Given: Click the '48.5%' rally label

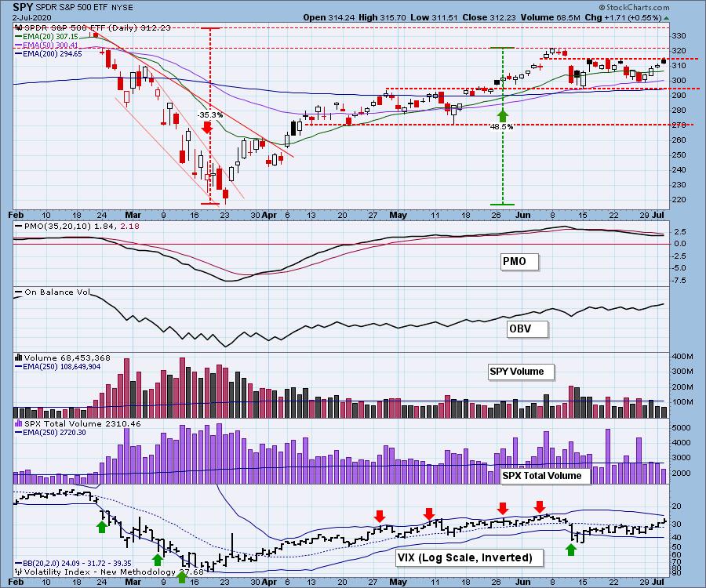Looking at the screenshot, I should coord(501,126).
